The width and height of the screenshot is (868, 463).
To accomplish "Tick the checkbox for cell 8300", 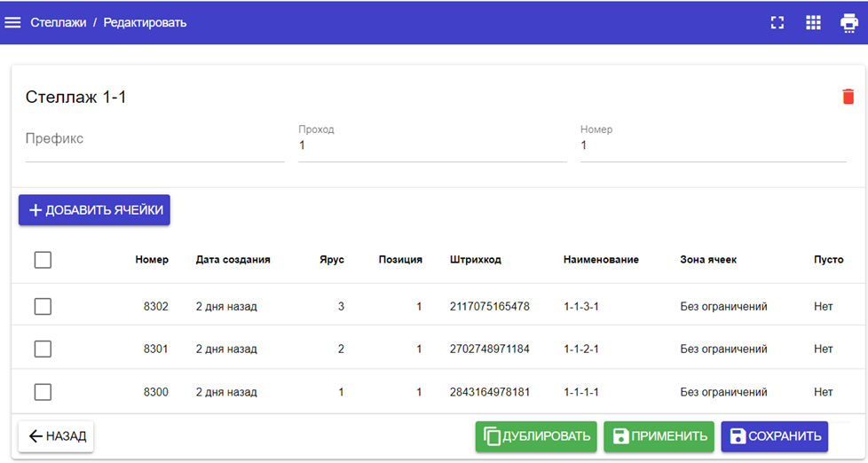I will tap(43, 392).
